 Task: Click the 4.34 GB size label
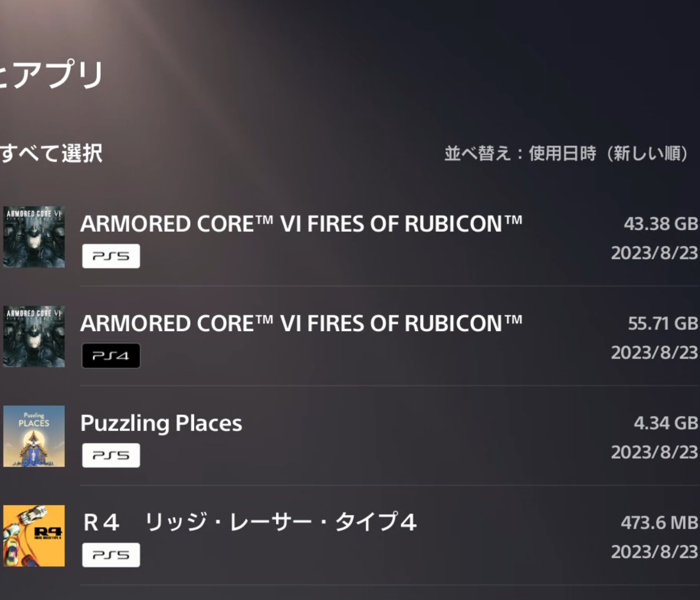pyautogui.click(x=665, y=423)
